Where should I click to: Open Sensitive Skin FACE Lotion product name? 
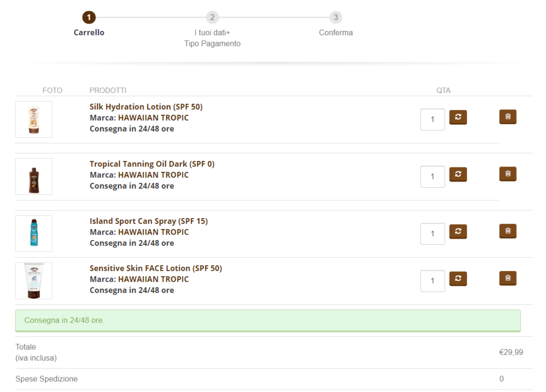pos(156,268)
